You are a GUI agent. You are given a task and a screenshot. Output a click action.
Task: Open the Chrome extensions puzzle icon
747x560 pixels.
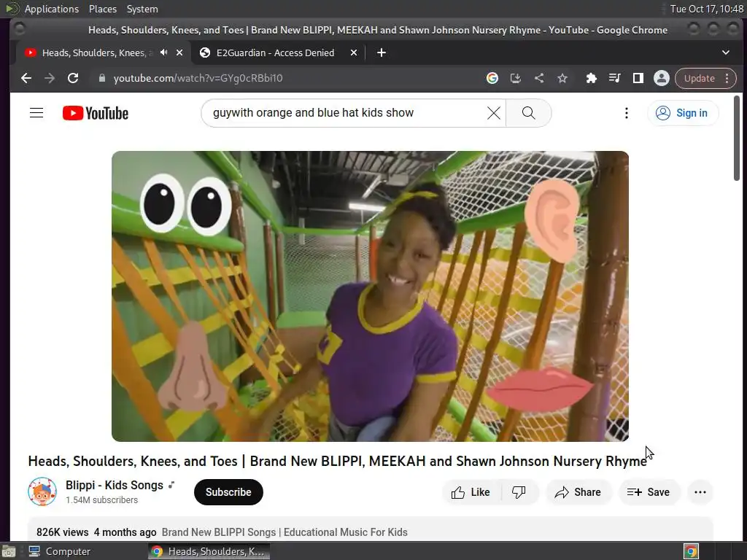pyautogui.click(x=591, y=78)
